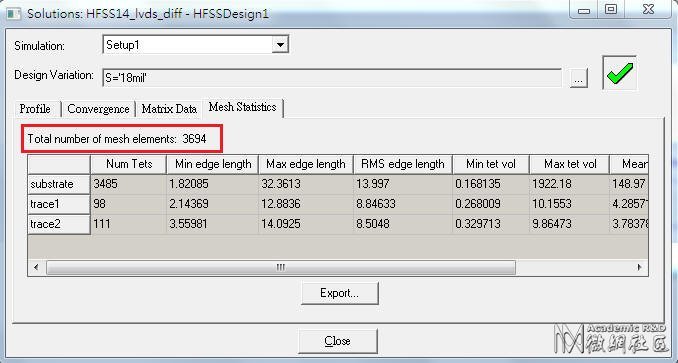Click the Export... button
Viewport: 678px width, 363px height.
point(340,293)
